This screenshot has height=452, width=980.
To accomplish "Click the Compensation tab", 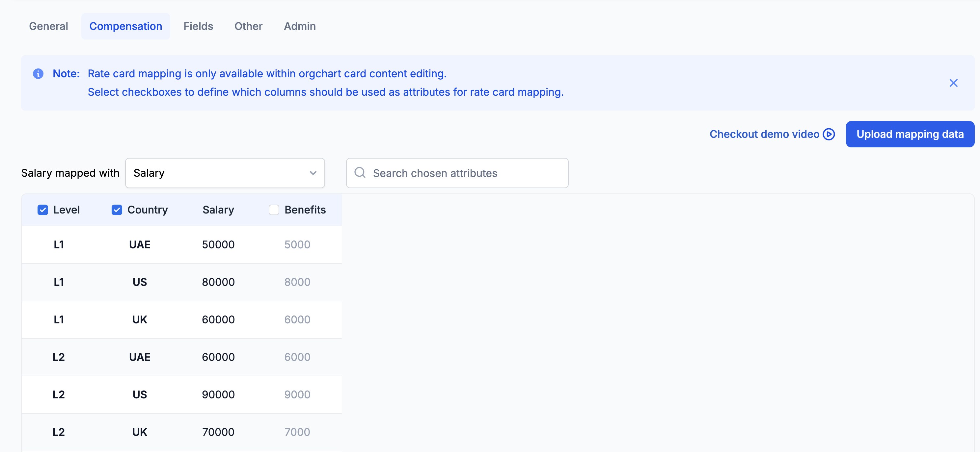I will [x=125, y=26].
